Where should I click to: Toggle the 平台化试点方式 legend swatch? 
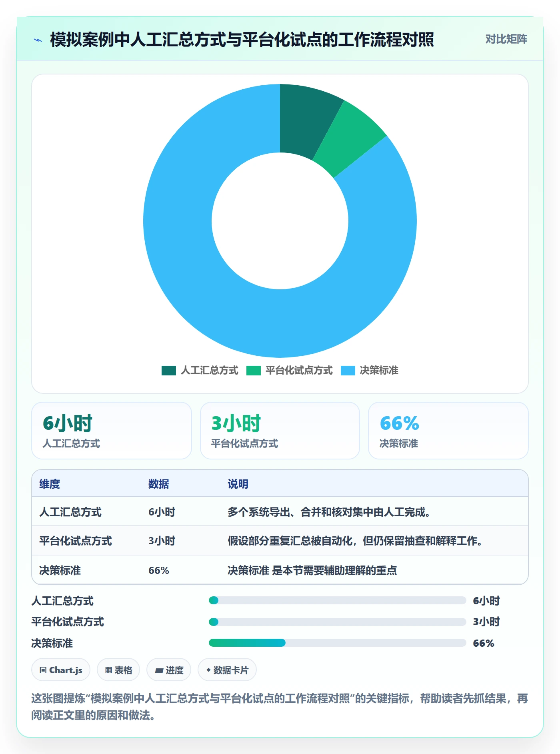pos(253,371)
